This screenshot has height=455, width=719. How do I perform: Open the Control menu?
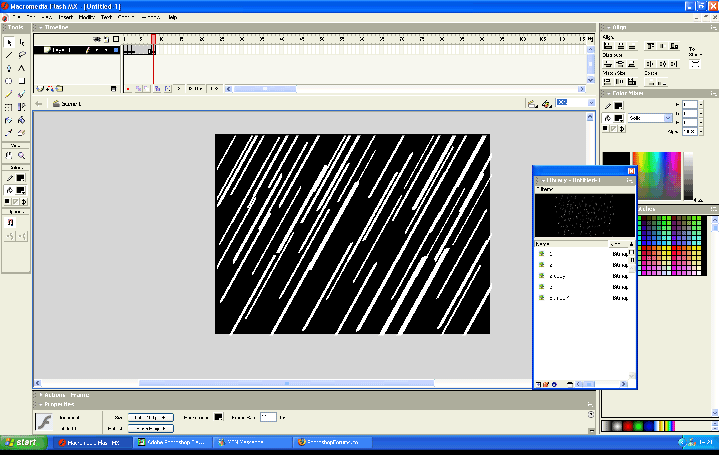[126, 17]
